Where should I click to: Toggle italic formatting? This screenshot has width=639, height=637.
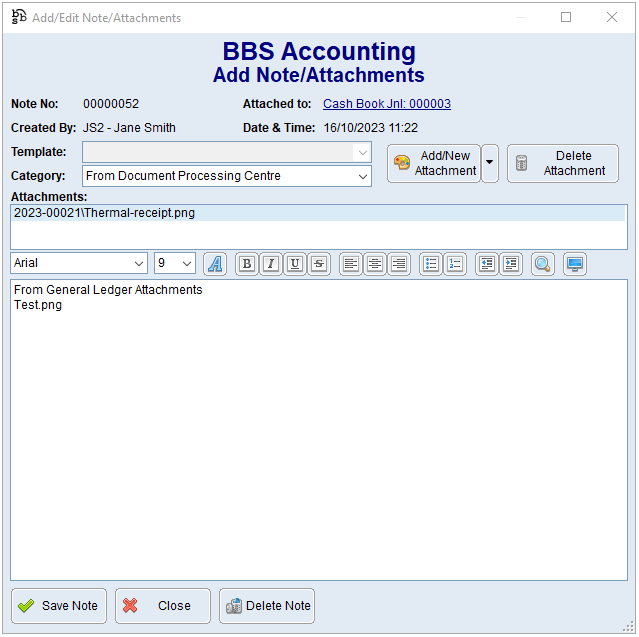[x=270, y=264]
